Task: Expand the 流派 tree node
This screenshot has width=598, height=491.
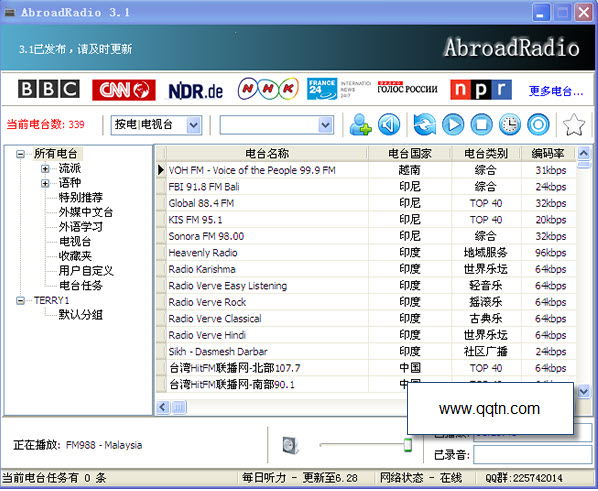Action: coord(45,168)
